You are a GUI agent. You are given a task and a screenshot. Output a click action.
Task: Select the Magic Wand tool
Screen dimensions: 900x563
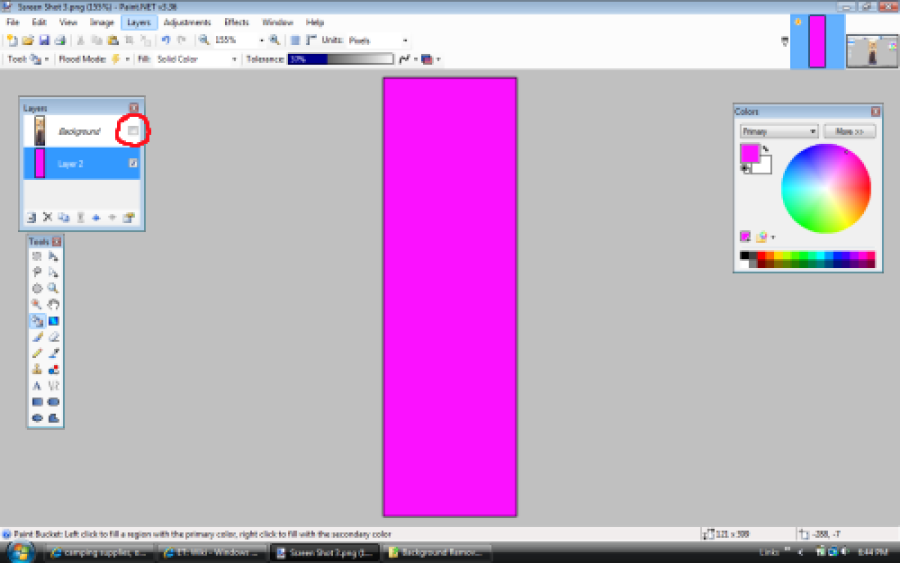coord(37,304)
